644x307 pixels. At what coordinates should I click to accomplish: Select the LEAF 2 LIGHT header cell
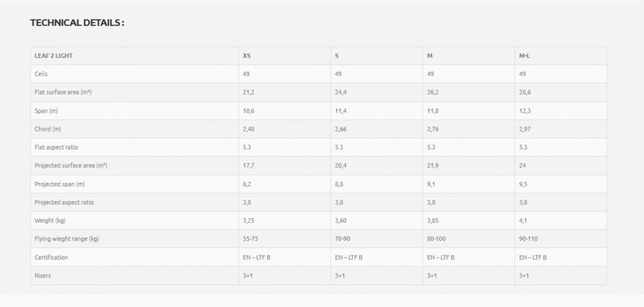[53, 55]
